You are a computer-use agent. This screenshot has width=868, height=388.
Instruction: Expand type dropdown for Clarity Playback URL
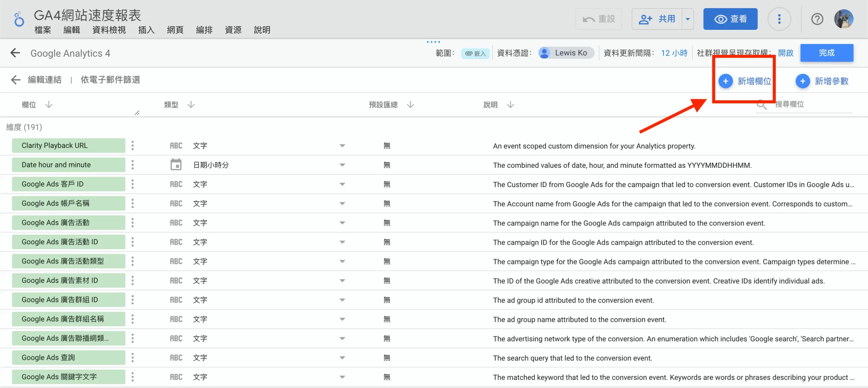[342, 146]
